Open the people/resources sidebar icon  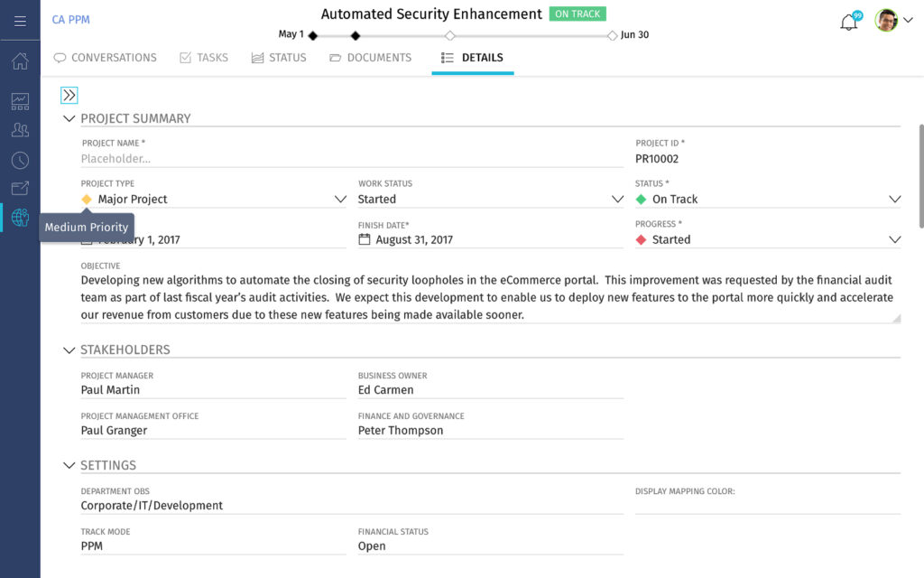20,130
